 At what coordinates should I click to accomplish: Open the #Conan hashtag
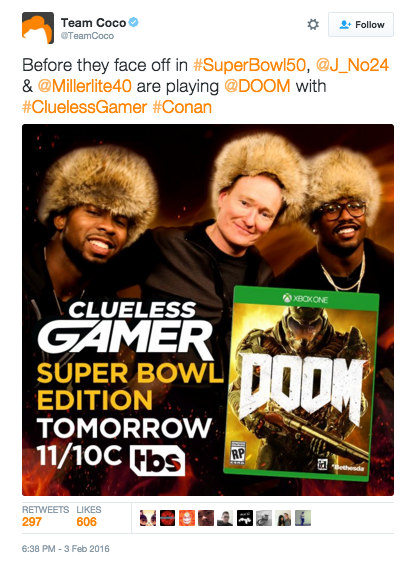(182, 107)
